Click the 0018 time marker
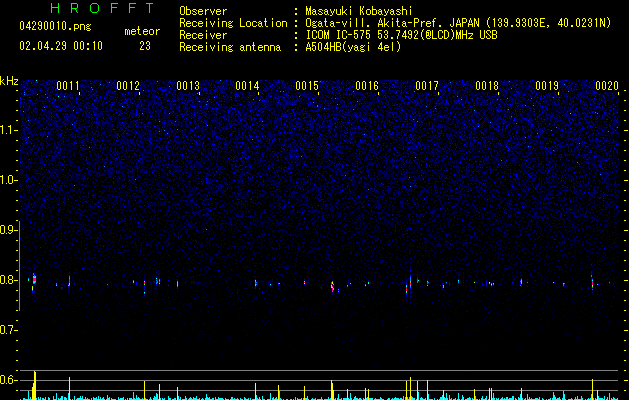Screen dimensions: 629x400 (x=487, y=86)
